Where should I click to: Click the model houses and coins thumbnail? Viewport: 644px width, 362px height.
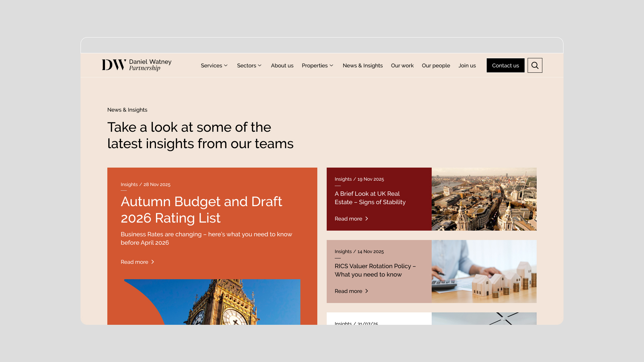click(484, 271)
